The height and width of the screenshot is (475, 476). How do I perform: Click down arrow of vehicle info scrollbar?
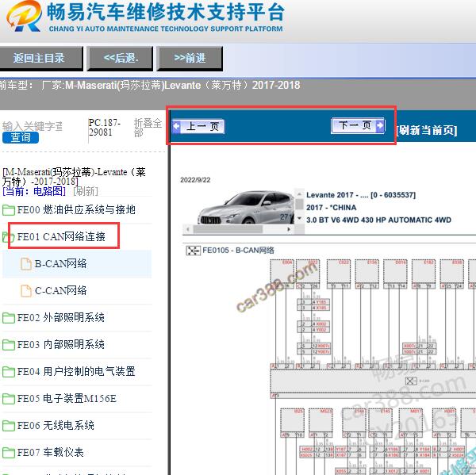click(x=300, y=219)
